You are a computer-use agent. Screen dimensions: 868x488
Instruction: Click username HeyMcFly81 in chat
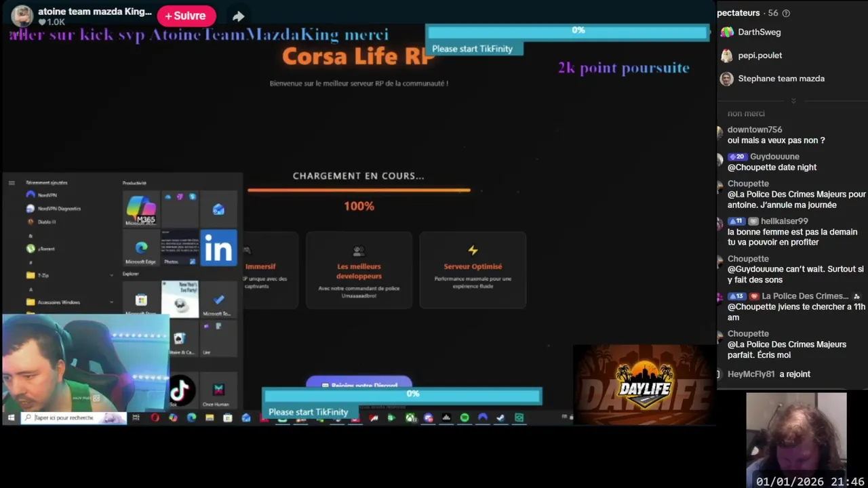click(751, 374)
